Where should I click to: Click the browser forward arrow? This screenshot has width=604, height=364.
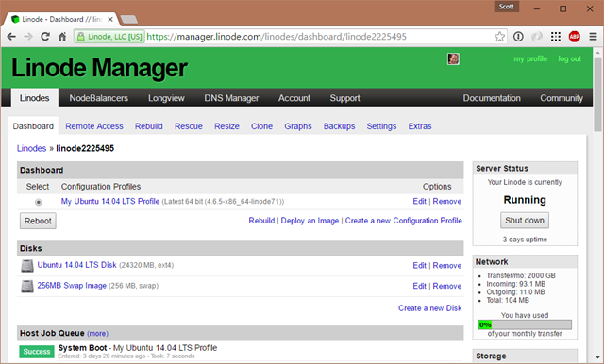point(28,37)
